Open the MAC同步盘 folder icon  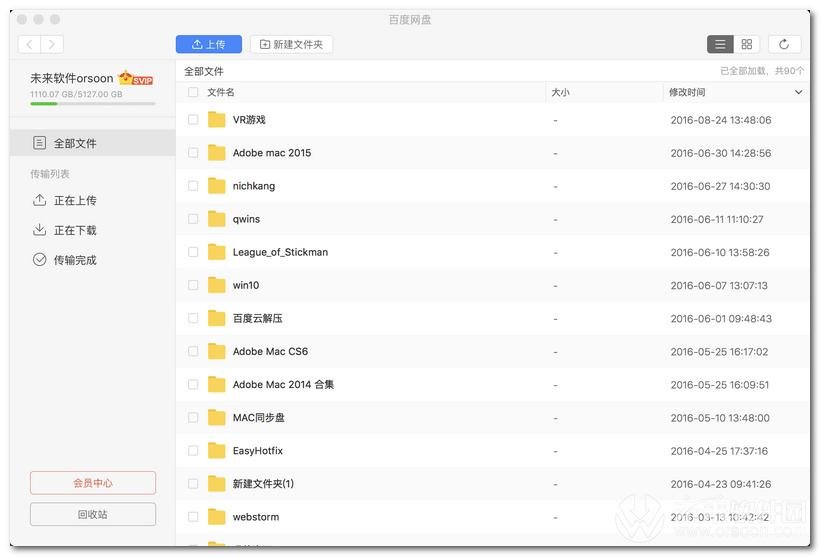pyautogui.click(x=216, y=417)
